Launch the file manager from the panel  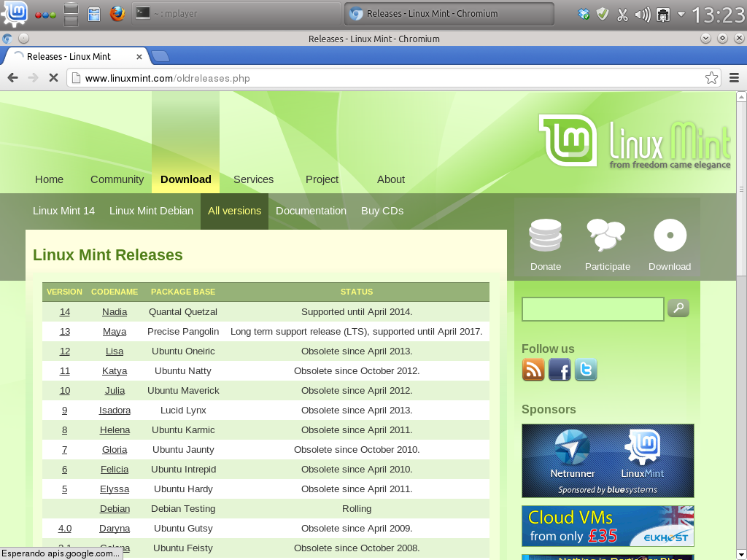pos(94,14)
